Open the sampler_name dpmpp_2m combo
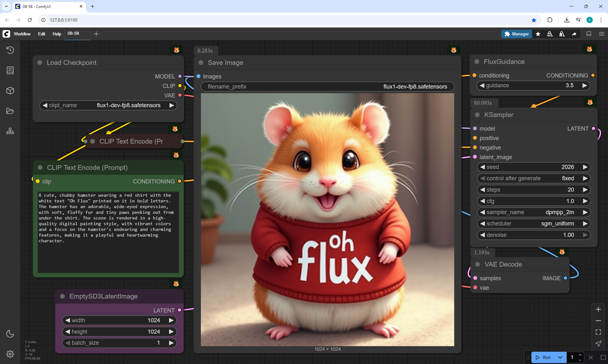This screenshot has width=608, height=364. pos(534,212)
